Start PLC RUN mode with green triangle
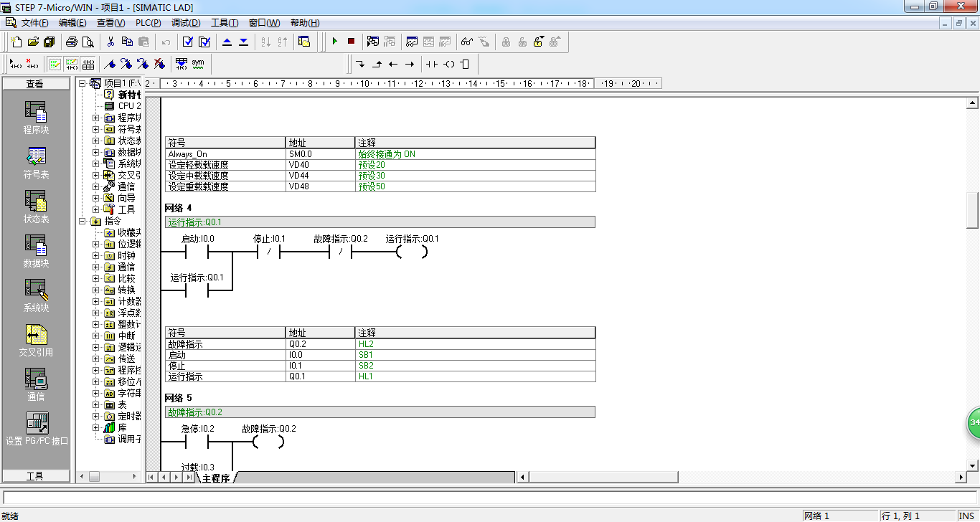Image resolution: width=980 pixels, height=522 pixels. point(334,42)
